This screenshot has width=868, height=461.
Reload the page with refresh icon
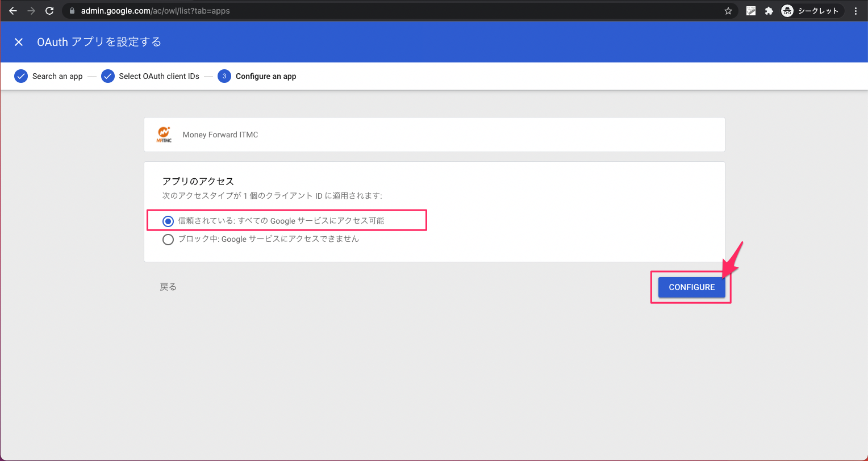tap(49, 11)
